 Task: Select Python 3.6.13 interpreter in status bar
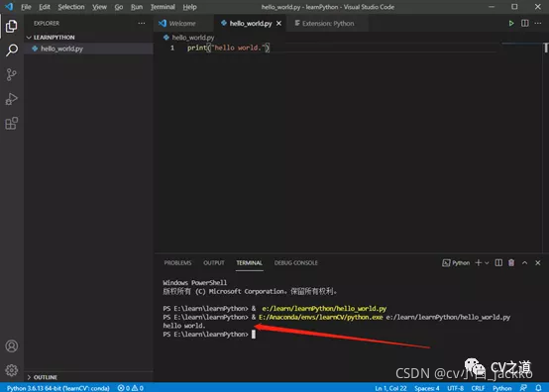point(58,388)
